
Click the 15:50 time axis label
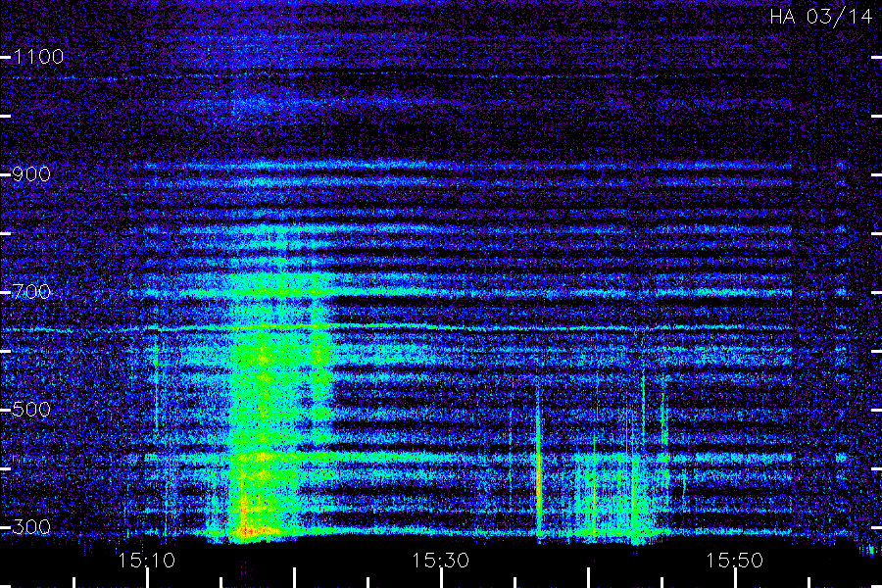tap(735, 561)
